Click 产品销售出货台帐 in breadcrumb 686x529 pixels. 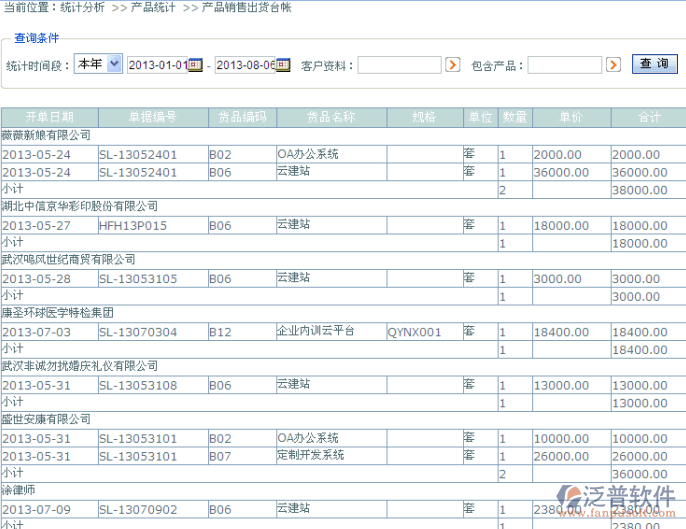click(246, 7)
